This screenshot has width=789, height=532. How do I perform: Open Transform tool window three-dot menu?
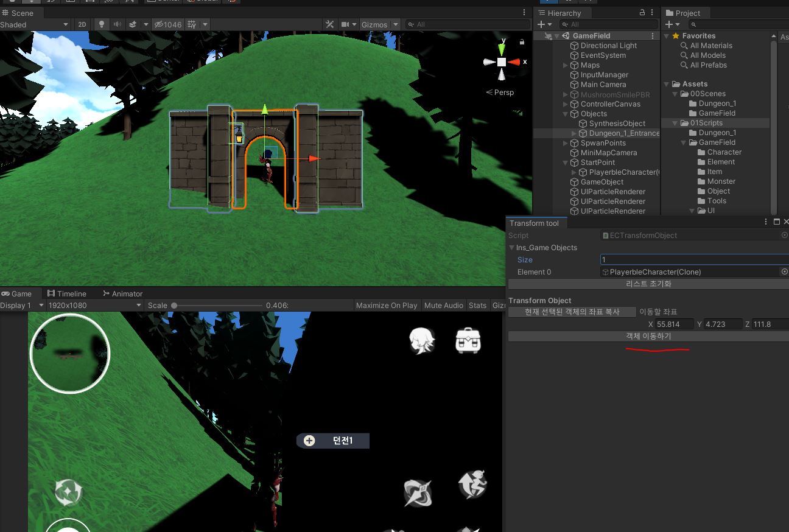coord(766,222)
